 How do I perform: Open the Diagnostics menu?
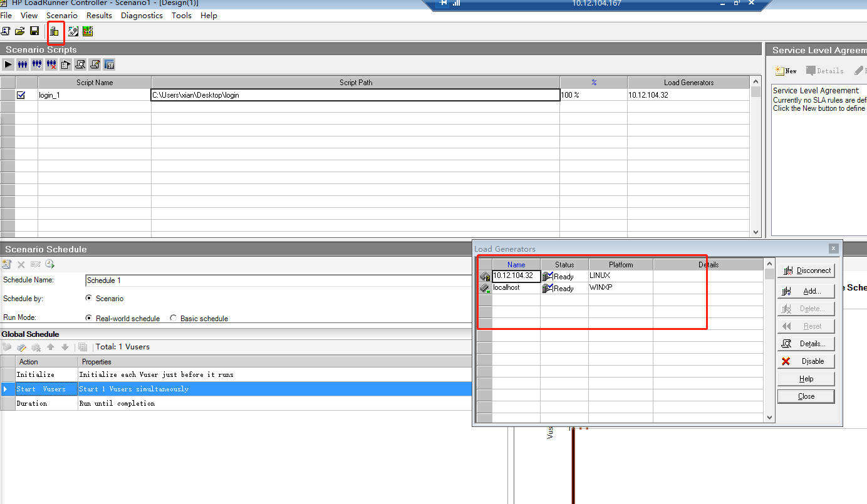142,15
